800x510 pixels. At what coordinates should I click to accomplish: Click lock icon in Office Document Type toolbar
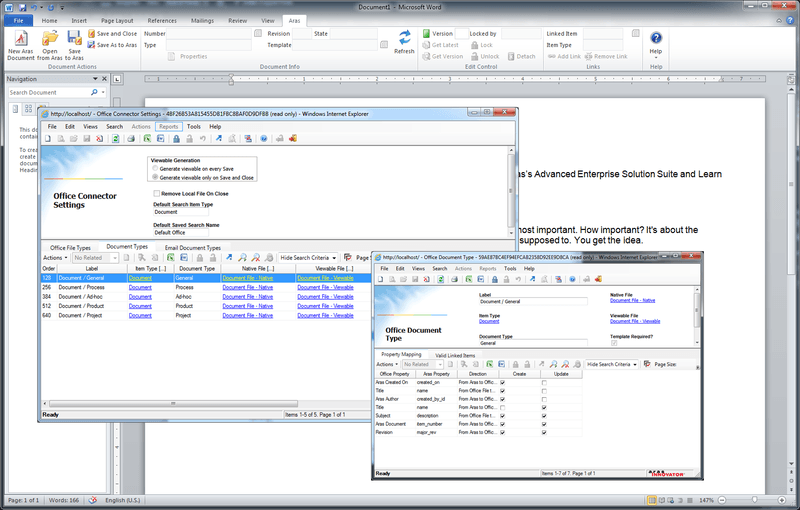(494, 279)
